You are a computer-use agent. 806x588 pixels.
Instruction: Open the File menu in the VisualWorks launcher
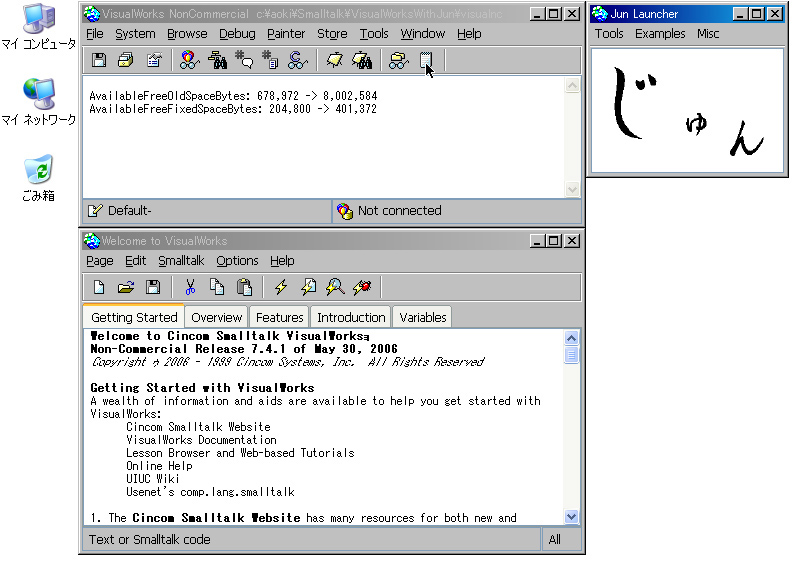[x=95, y=34]
